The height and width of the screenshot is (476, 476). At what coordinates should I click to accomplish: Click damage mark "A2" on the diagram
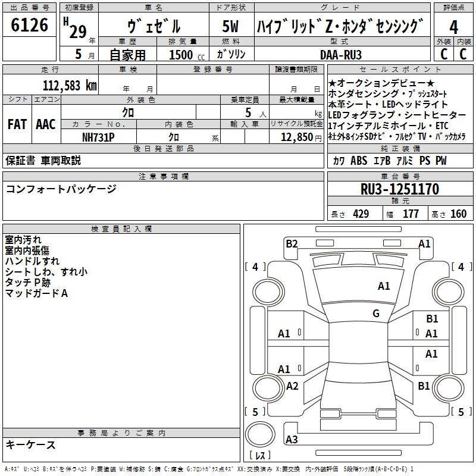(292, 386)
